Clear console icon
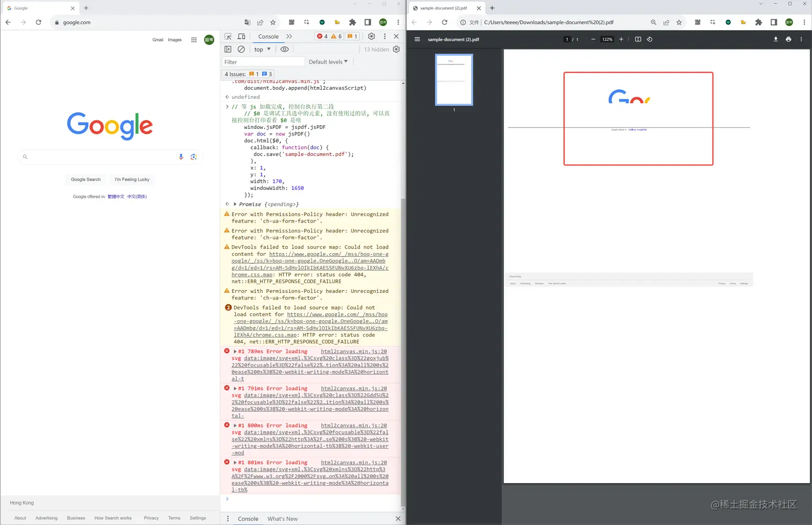The height and width of the screenshot is (525, 812). pos(241,49)
